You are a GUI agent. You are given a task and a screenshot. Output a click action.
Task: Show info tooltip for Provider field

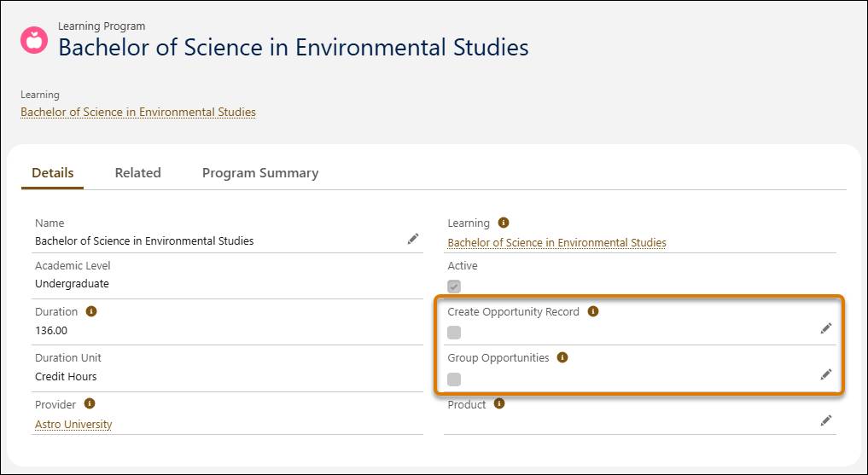pyautogui.click(x=90, y=403)
